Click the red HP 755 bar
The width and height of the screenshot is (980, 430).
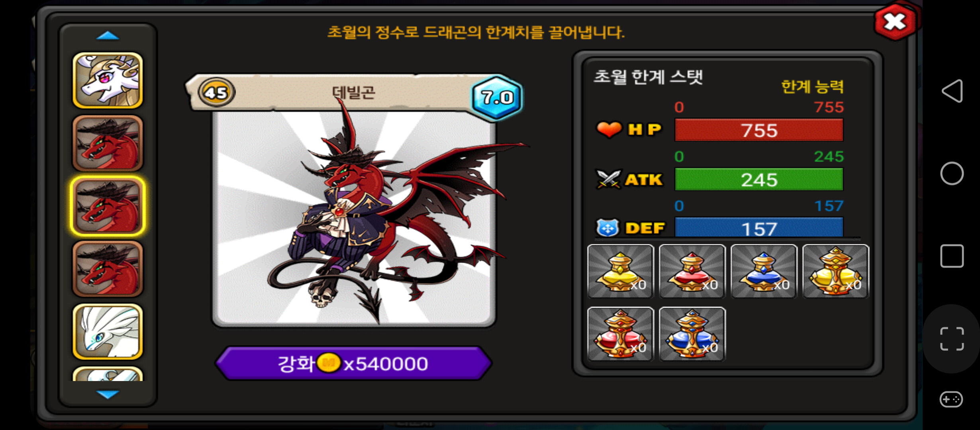tap(759, 130)
